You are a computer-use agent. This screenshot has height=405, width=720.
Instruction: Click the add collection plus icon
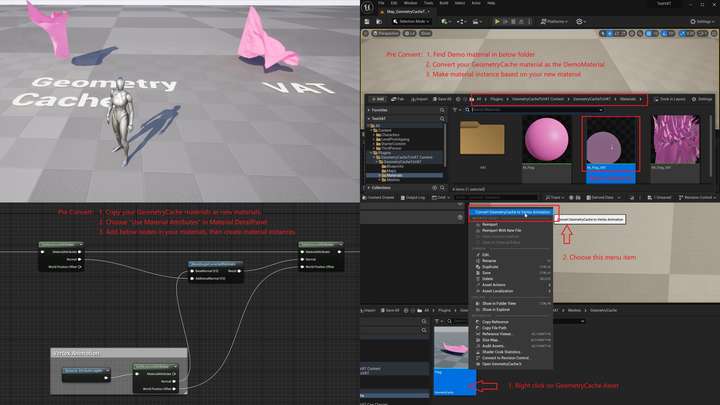(x=434, y=188)
